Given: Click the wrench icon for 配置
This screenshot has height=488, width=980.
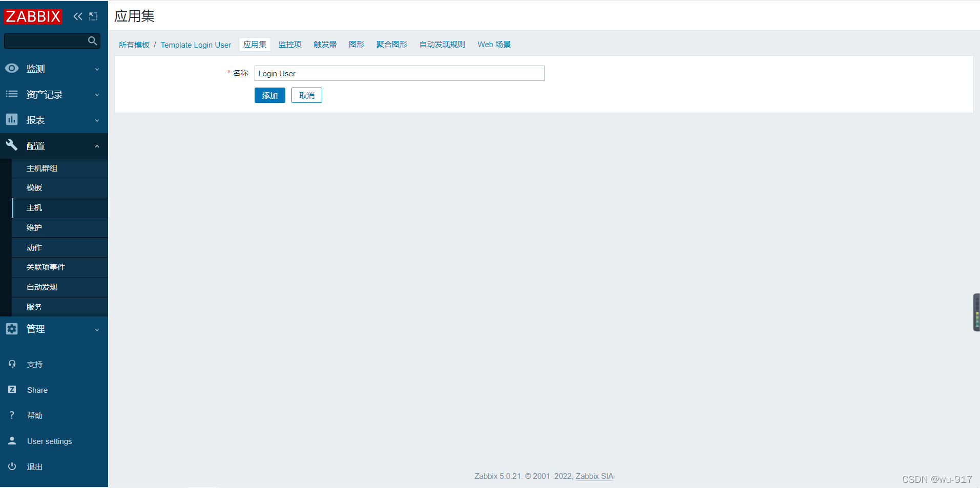Looking at the screenshot, I should [x=12, y=145].
